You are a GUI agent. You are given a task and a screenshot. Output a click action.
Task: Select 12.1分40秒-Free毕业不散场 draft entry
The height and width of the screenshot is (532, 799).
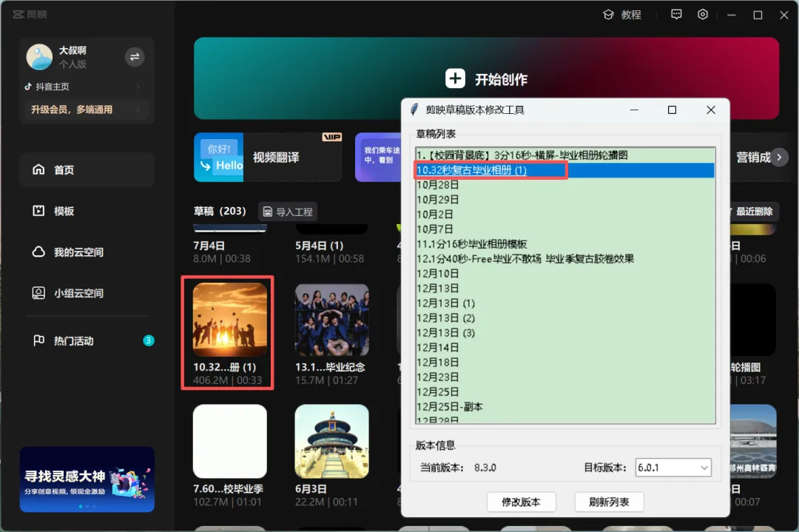pos(565,259)
